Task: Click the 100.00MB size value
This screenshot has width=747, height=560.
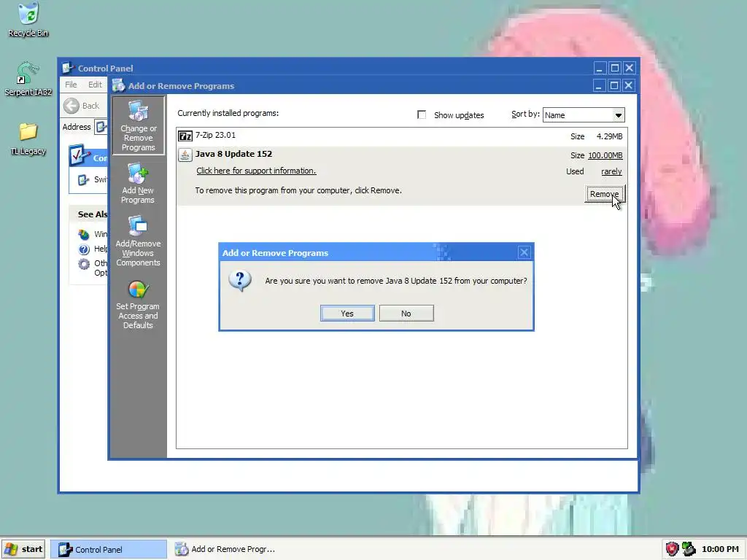Action: tap(605, 155)
